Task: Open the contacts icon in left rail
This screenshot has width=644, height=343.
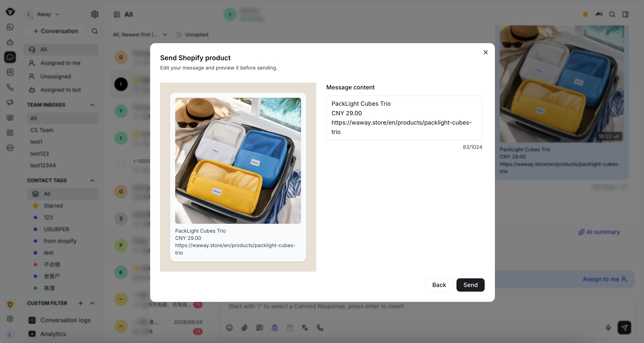Action: coord(10,72)
